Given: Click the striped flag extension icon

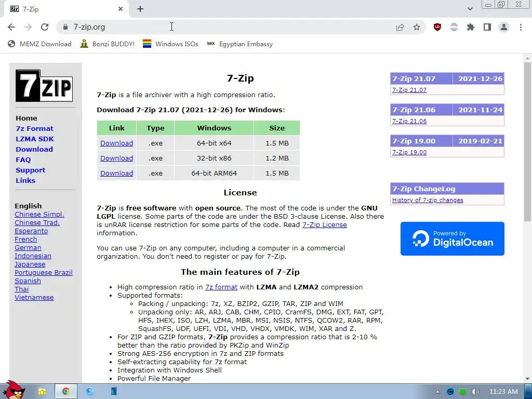Looking at the screenshot, I should click(454, 27).
